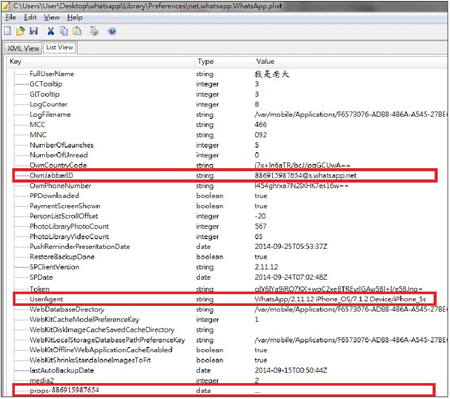Screen dimensions: 450x399
Task: Click the Copy toolbar icon
Action: tap(64, 31)
